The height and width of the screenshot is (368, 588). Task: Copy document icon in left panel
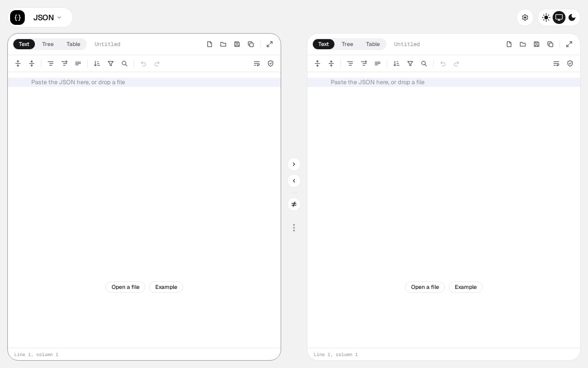[x=251, y=44]
